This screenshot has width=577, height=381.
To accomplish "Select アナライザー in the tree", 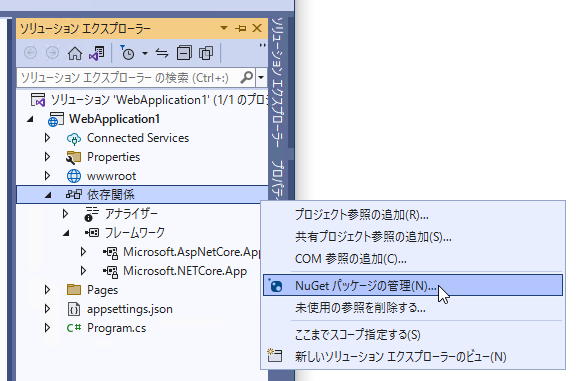I will [131, 214].
